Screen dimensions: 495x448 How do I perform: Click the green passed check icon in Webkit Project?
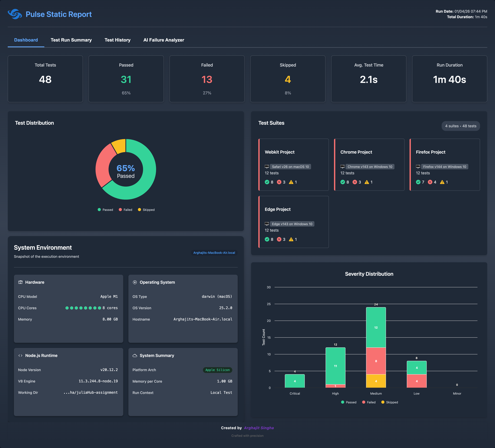click(267, 182)
